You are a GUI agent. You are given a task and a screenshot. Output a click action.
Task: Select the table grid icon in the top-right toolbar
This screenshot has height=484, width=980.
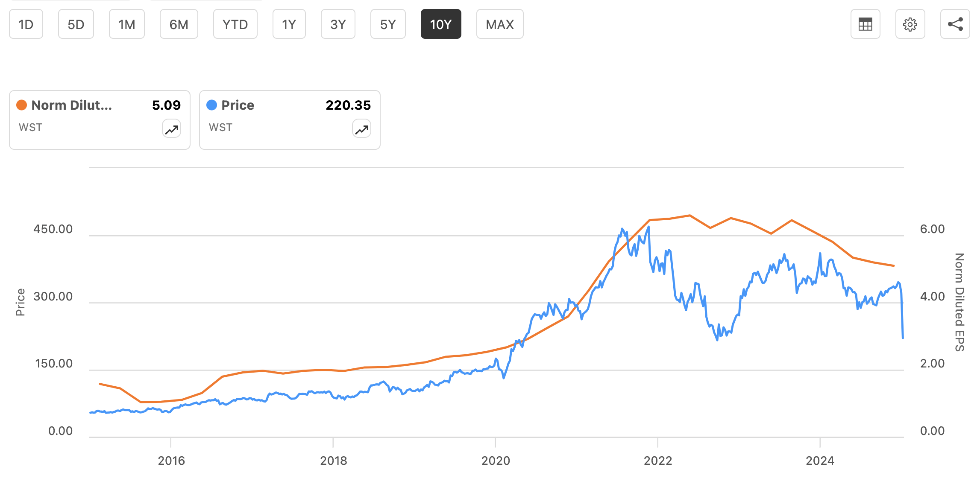click(x=865, y=24)
